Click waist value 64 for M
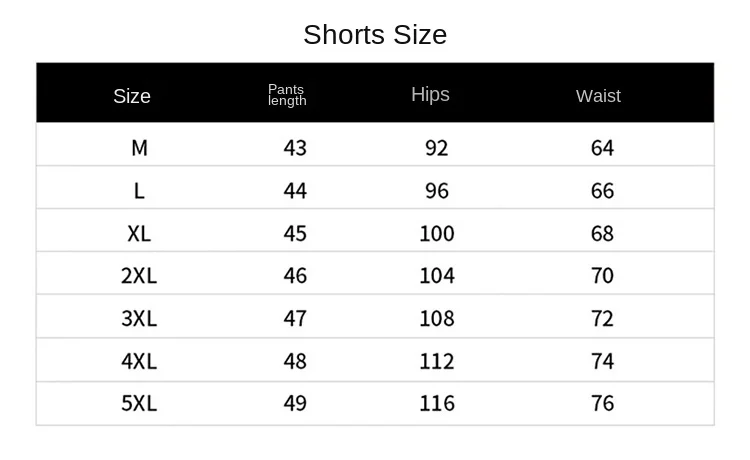Screen dimensions: 750x460 602,148
